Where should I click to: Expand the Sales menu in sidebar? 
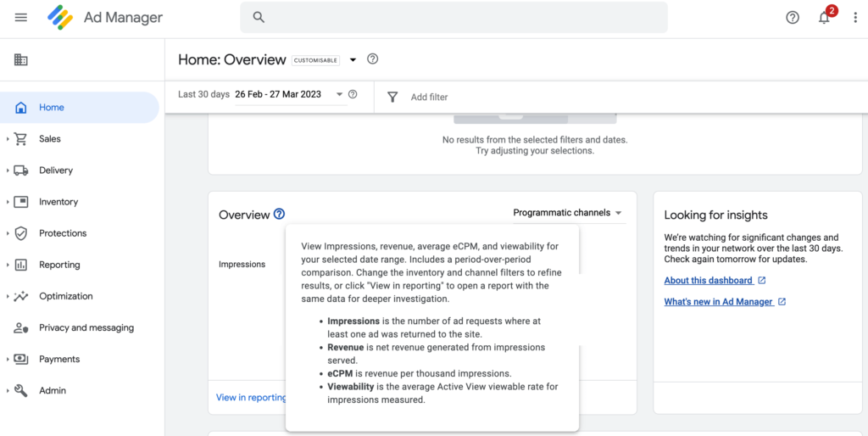click(8, 139)
